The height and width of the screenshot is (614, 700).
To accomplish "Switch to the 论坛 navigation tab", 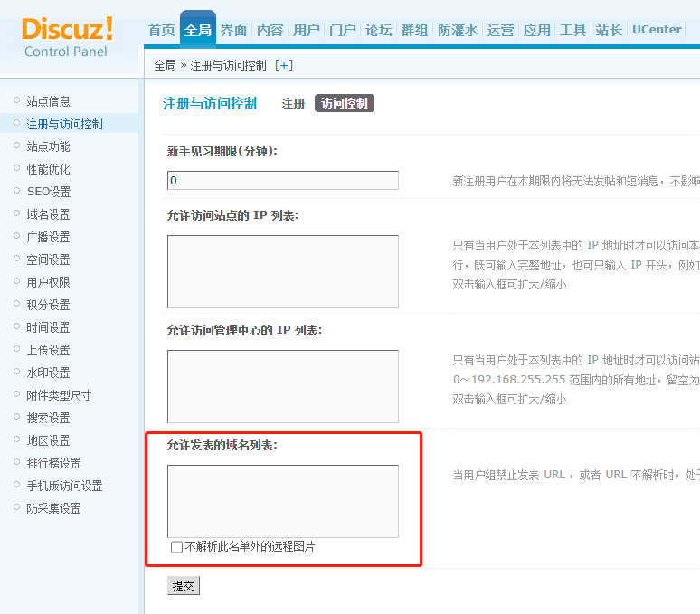I will [379, 30].
